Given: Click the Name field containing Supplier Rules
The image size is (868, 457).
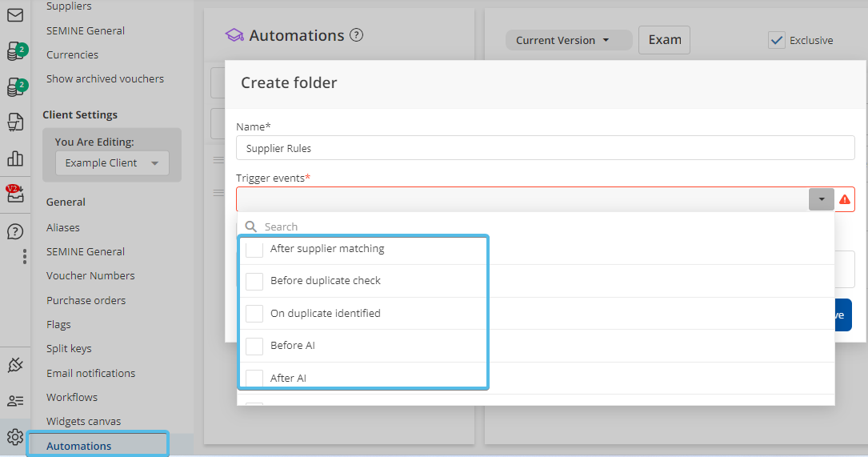Looking at the screenshot, I should (545, 148).
